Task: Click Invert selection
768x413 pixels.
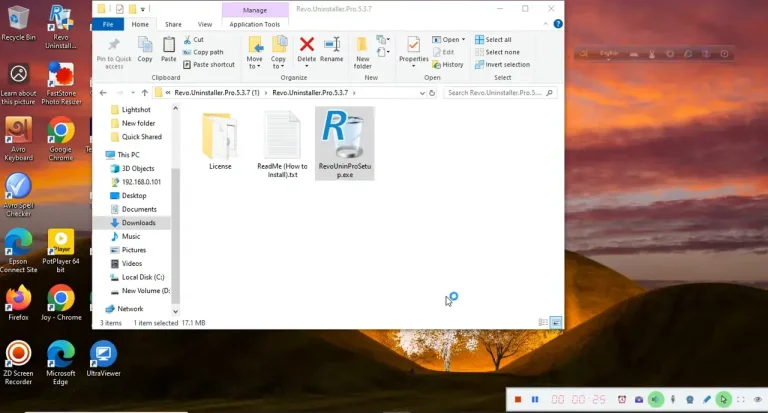Action: (x=503, y=64)
